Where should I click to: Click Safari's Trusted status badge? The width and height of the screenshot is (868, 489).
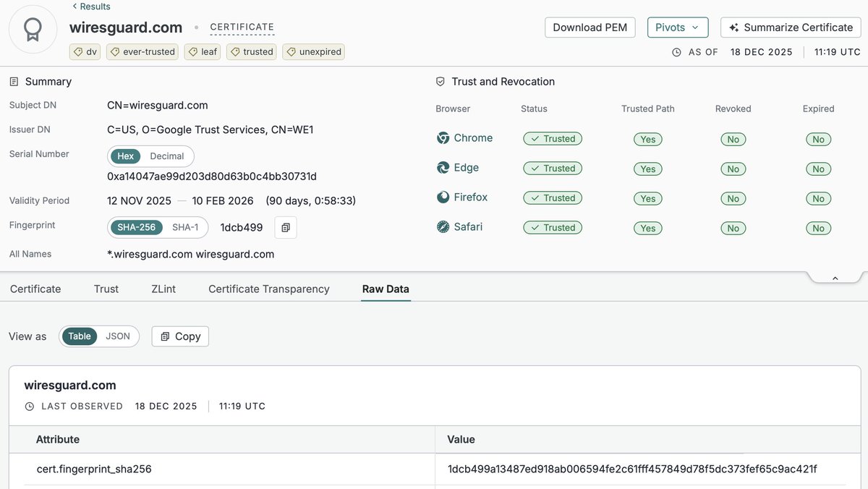tap(553, 228)
